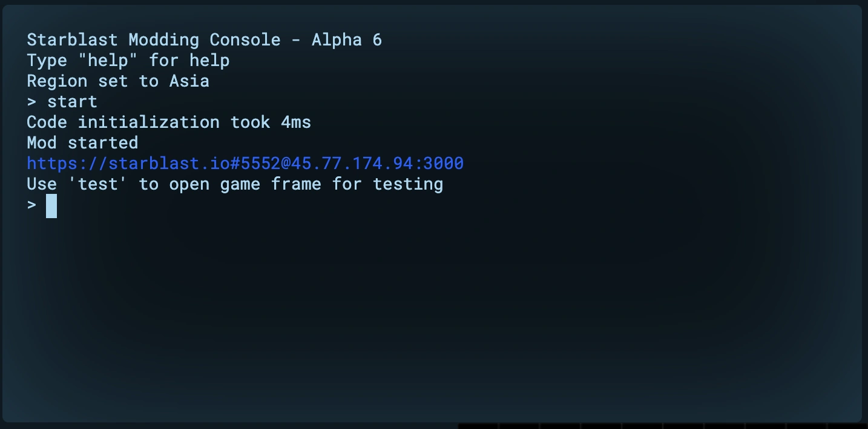Click the ">" symbol before start
The height and width of the screenshot is (429, 868).
(x=31, y=102)
